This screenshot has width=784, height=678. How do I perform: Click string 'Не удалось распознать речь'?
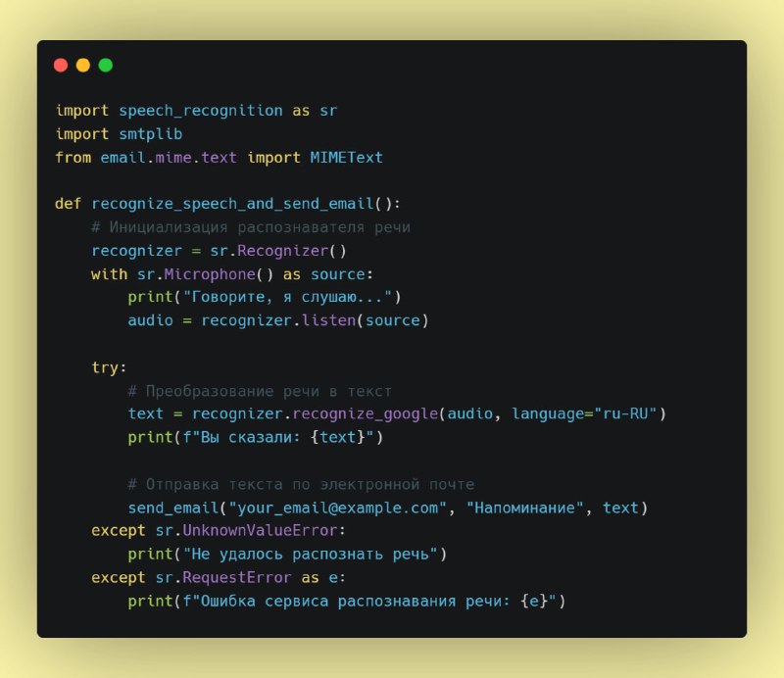tap(311, 554)
